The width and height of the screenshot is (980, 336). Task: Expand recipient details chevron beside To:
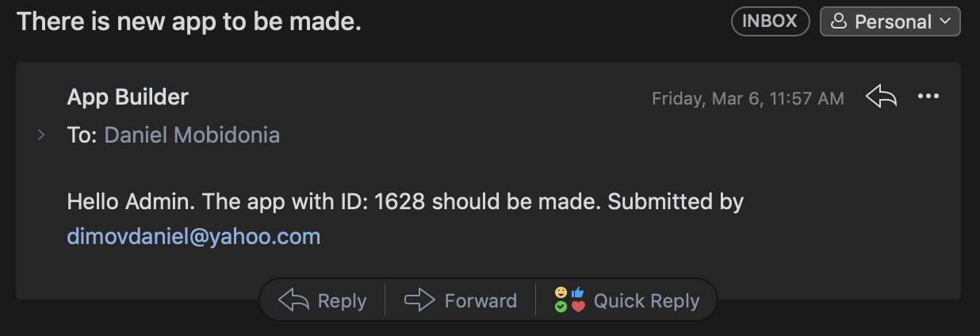[41, 136]
